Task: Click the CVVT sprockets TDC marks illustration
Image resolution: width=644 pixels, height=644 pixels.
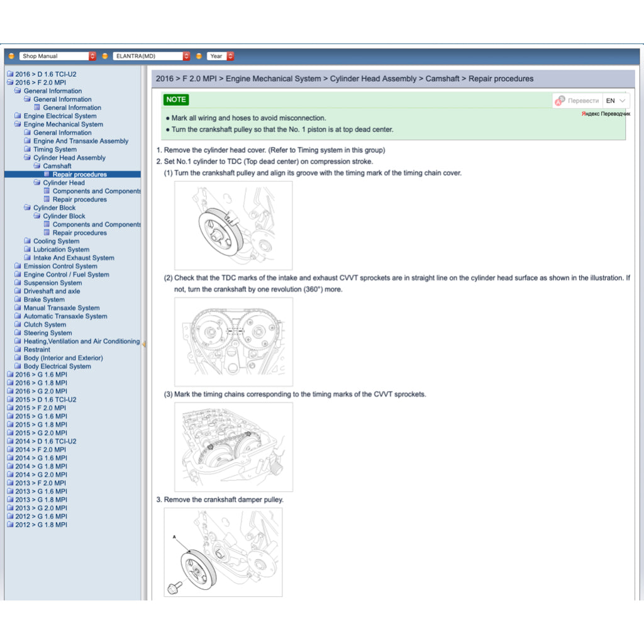Action: tap(233, 341)
